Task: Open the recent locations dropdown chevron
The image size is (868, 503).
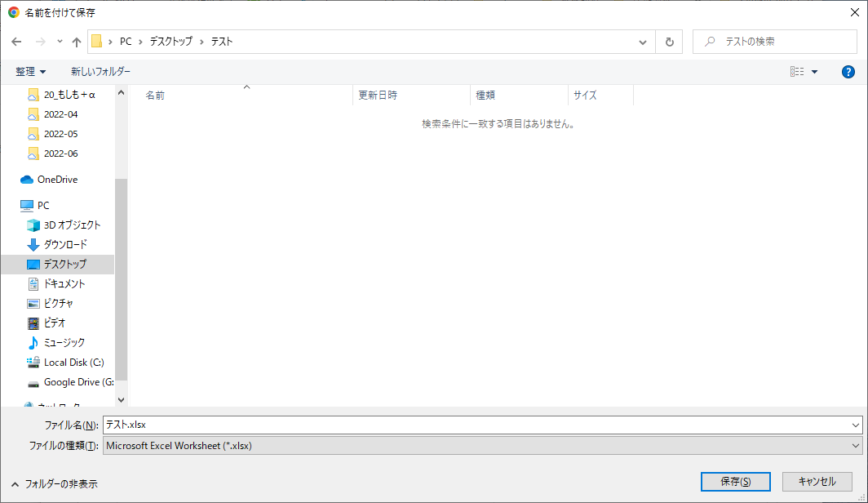Action: (x=60, y=42)
